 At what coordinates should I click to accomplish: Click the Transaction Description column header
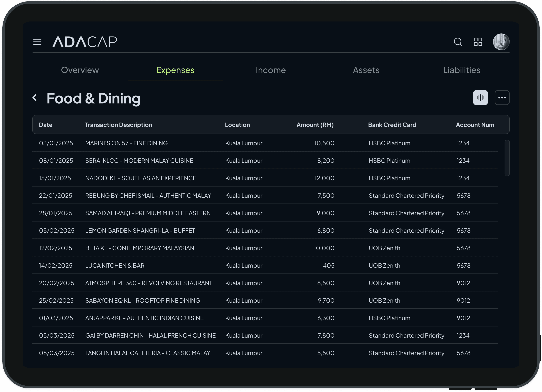click(118, 125)
